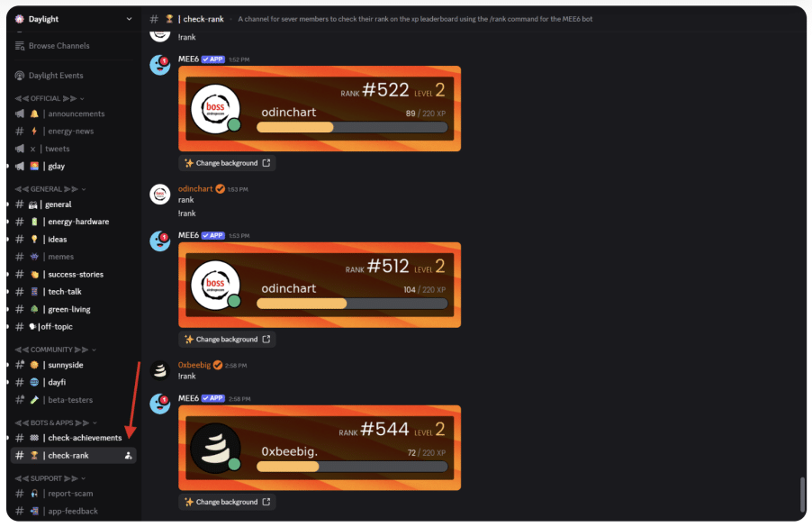Screen dimensions: 812x527
Task: Click Change background under rank #522 card
Action: pos(227,163)
